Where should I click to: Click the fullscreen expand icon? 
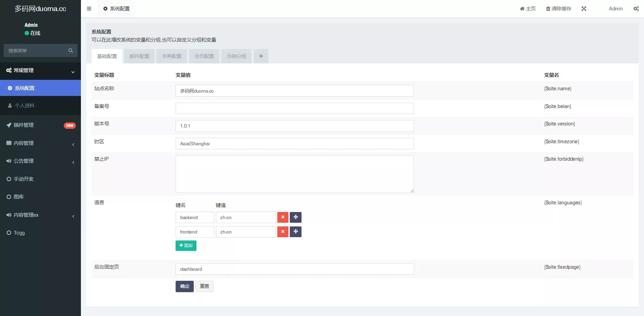pyautogui.click(x=584, y=8)
